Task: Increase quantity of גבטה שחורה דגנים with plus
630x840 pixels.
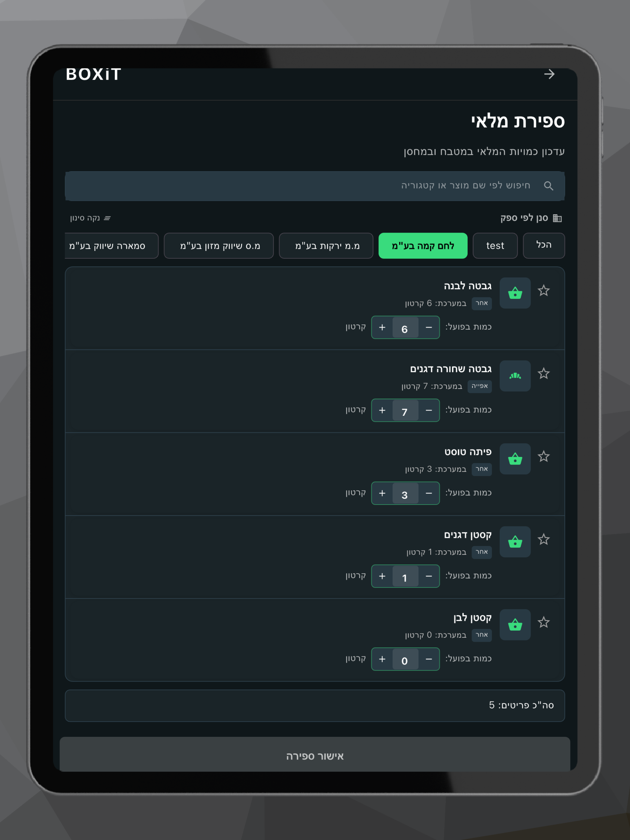Action: point(382,410)
